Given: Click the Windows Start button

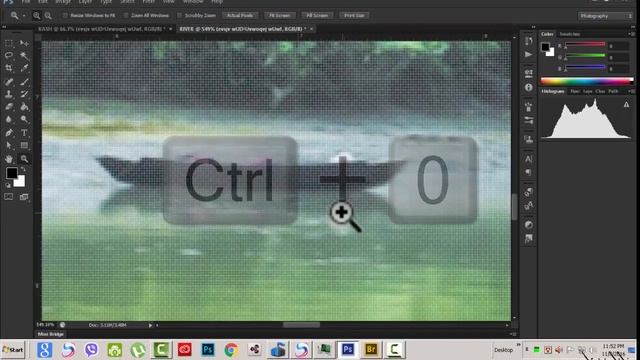Looking at the screenshot, I should [13, 350].
